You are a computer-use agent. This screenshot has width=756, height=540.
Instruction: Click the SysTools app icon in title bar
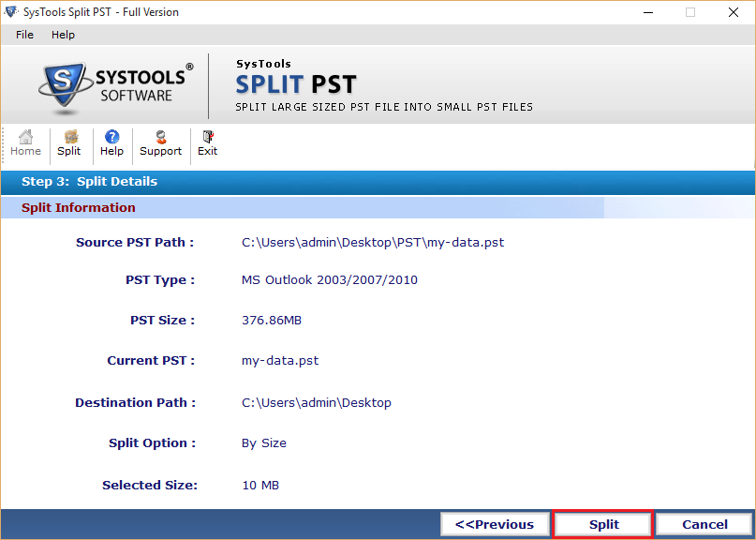(x=11, y=11)
